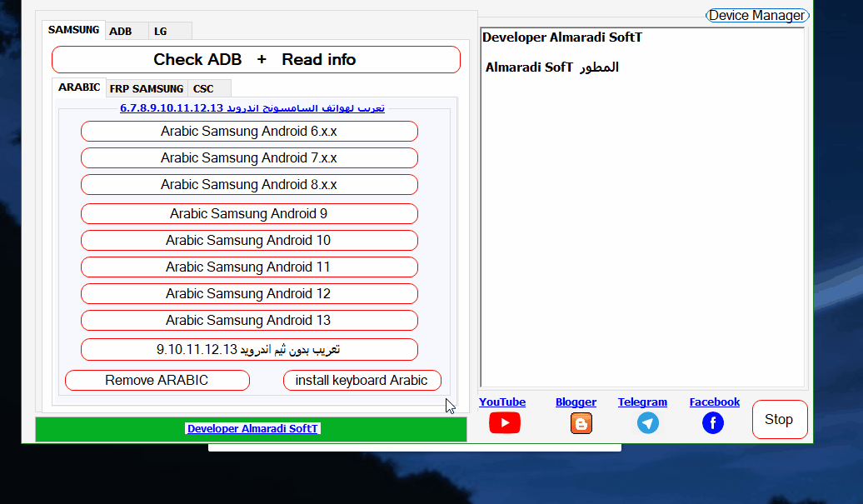Screen dimensions: 863x504
Task: Click Arabic Samsung Android 10 button
Action: point(249,241)
